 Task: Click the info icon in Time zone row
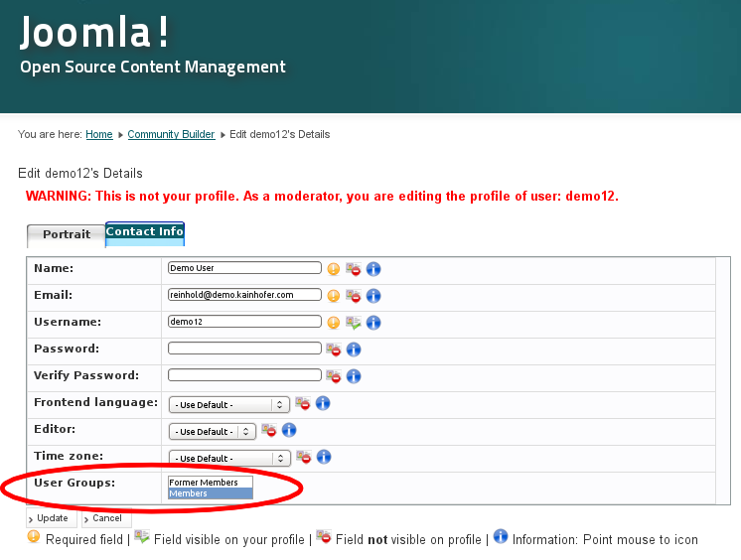point(323,458)
